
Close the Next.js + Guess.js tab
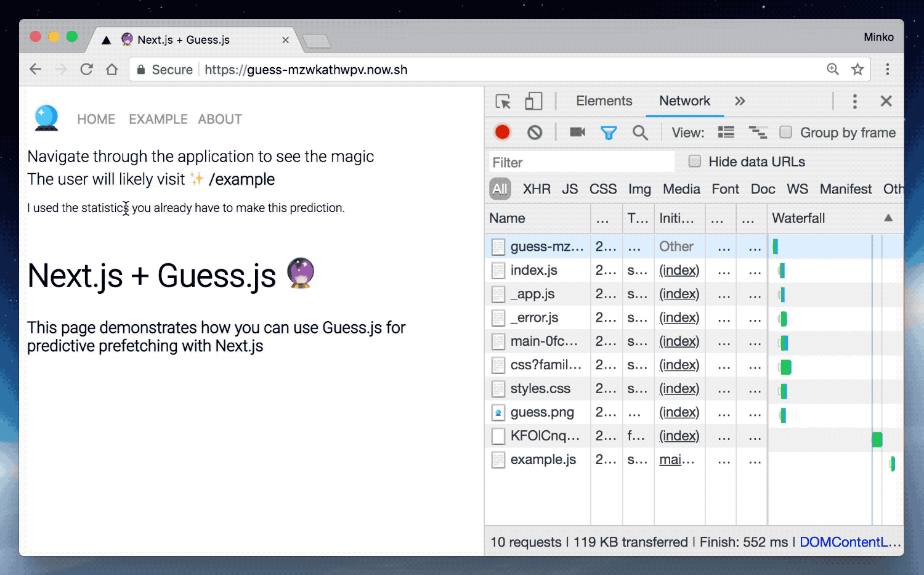point(285,40)
